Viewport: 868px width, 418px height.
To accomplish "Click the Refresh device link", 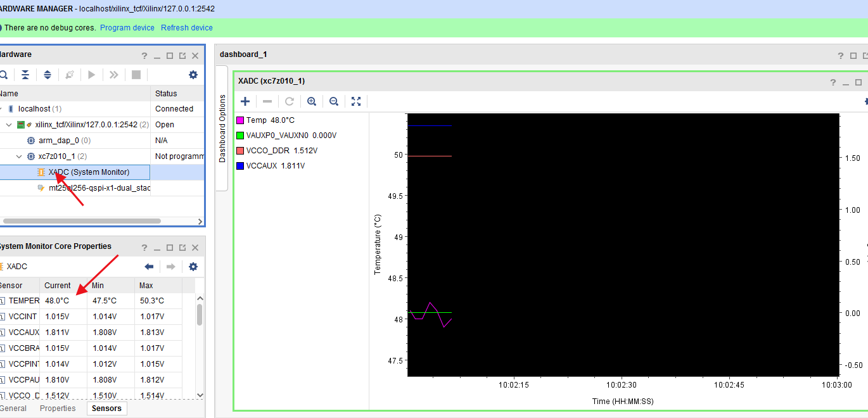I will click(x=186, y=27).
